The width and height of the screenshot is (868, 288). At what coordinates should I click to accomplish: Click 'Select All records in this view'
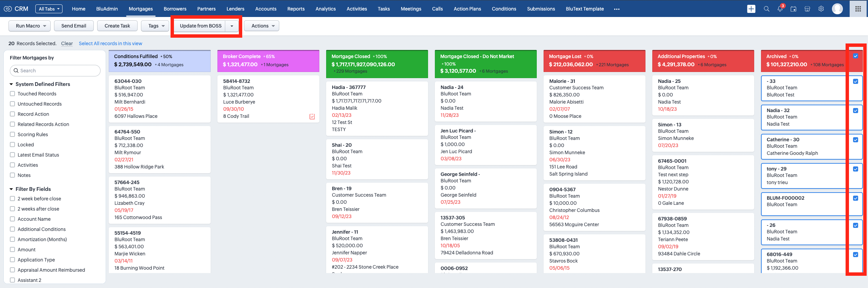pyautogui.click(x=110, y=43)
